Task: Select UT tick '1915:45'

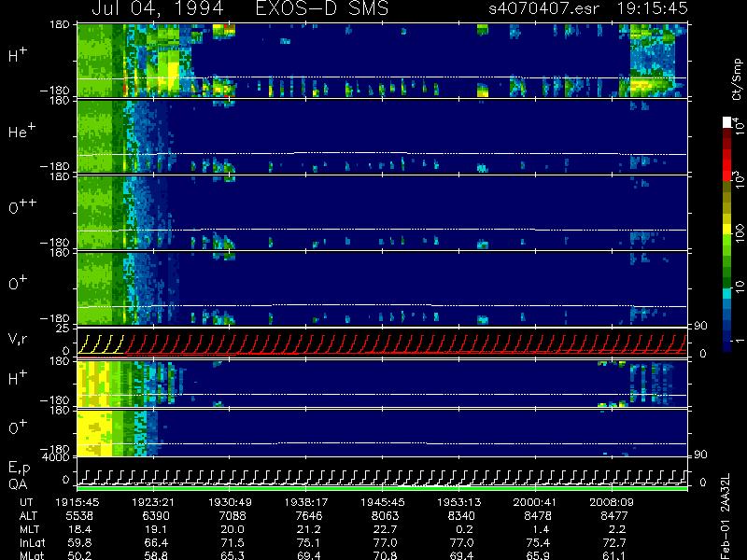Action: tap(78, 502)
